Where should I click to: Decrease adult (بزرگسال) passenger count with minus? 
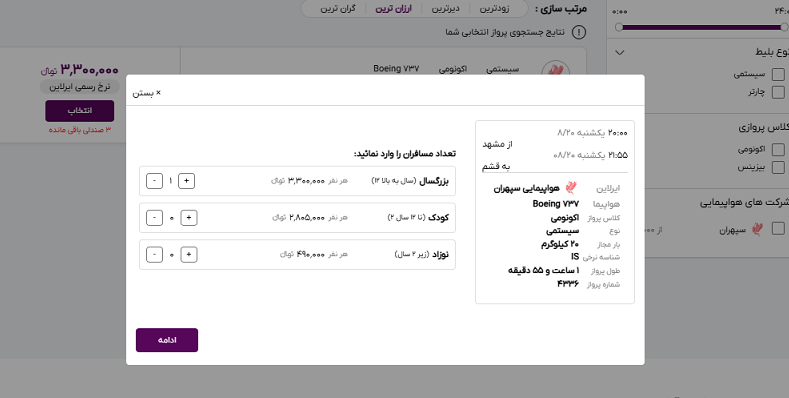coord(154,181)
